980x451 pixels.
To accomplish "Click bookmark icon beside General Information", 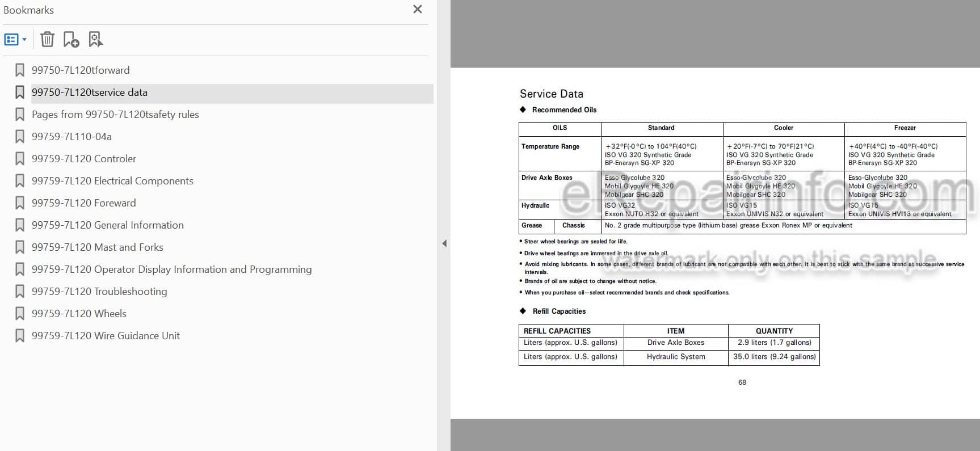I will click(x=20, y=225).
